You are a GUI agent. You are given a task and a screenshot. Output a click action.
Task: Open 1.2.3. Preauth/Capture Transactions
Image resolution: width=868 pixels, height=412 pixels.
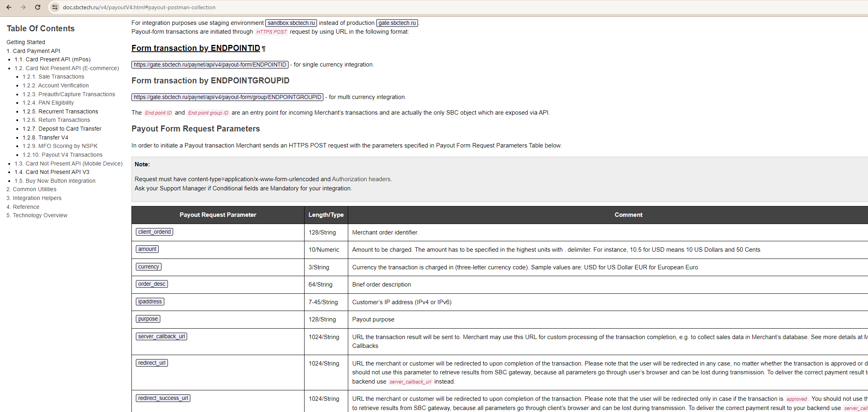[69, 94]
